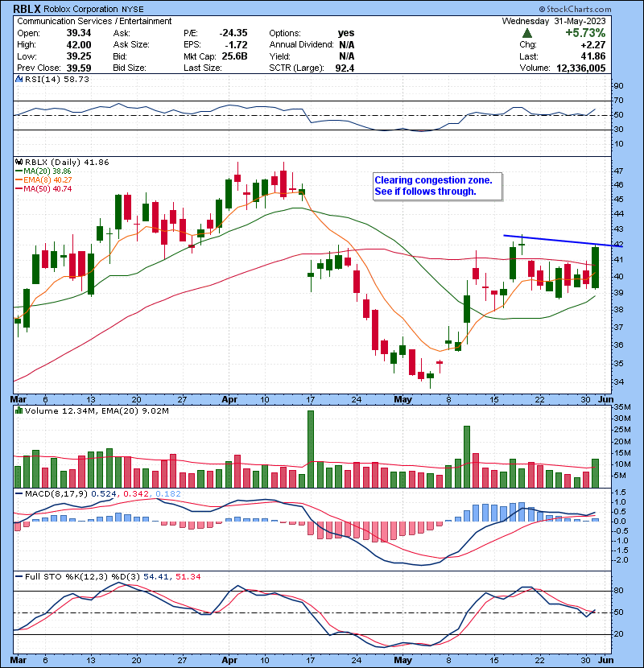644x668 pixels.
Task: Click the Options value yes
Action: (x=345, y=33)
